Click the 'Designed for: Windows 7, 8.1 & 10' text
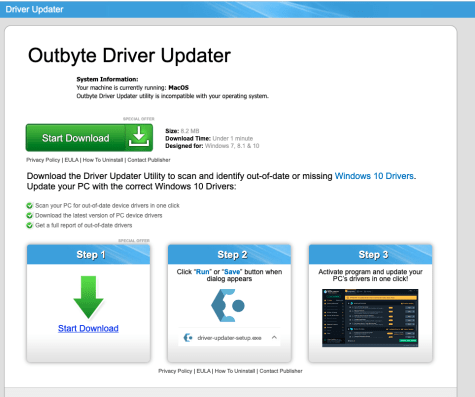 [212, 146]
